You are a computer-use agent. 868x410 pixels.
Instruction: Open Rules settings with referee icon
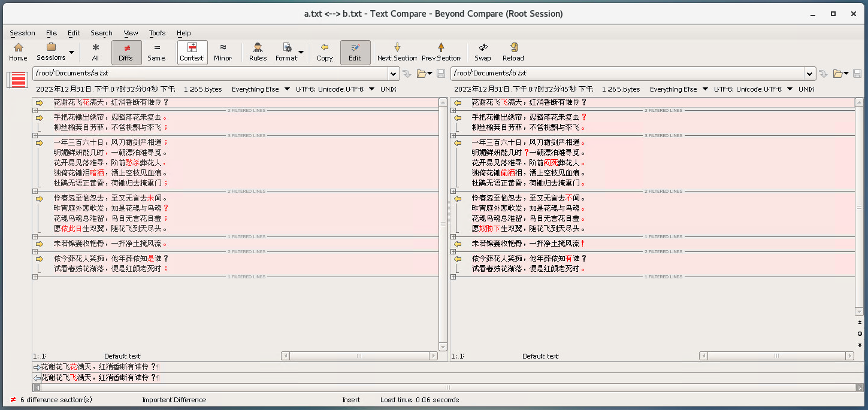click(258, 52)
